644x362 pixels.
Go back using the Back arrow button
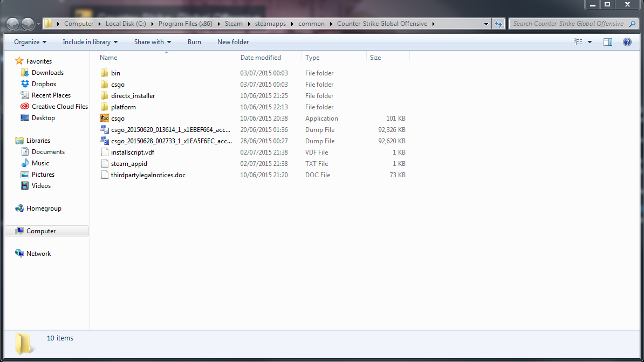(13, 24)
